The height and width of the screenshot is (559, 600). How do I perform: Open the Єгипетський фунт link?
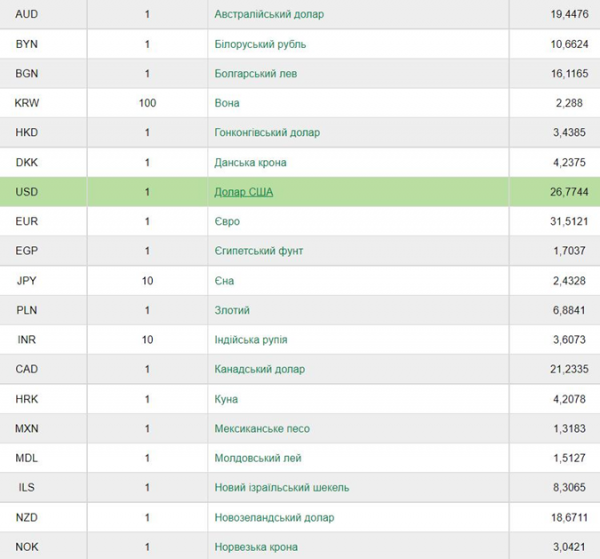[x=259, y=251]
